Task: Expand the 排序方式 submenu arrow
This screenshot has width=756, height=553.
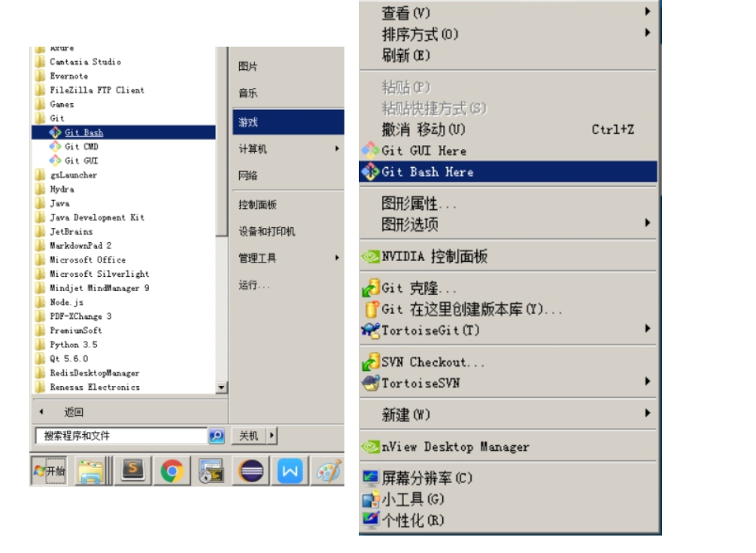Action: (x=648, y=33)
